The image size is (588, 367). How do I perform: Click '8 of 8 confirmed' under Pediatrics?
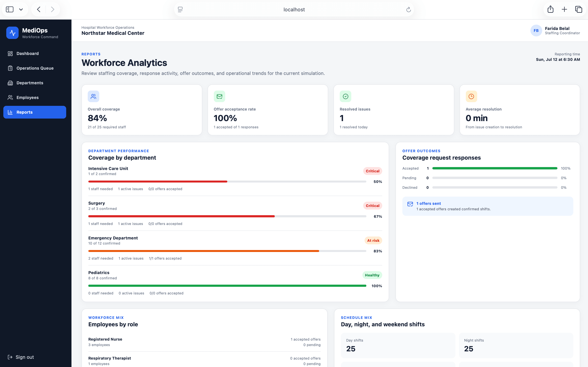tap(102, 278)
